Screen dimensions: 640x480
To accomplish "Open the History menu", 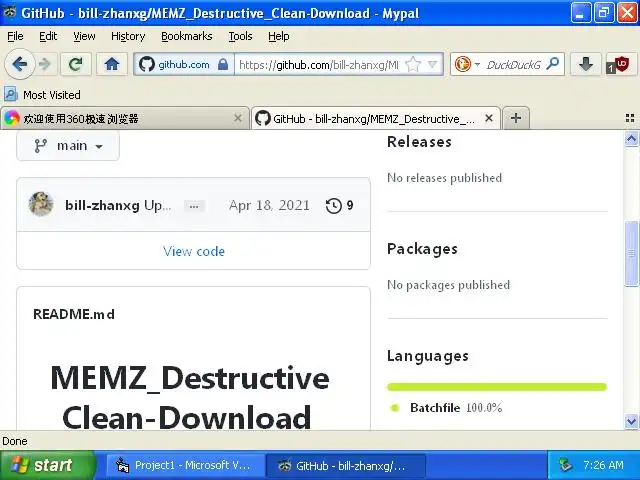I will point(128,36).
